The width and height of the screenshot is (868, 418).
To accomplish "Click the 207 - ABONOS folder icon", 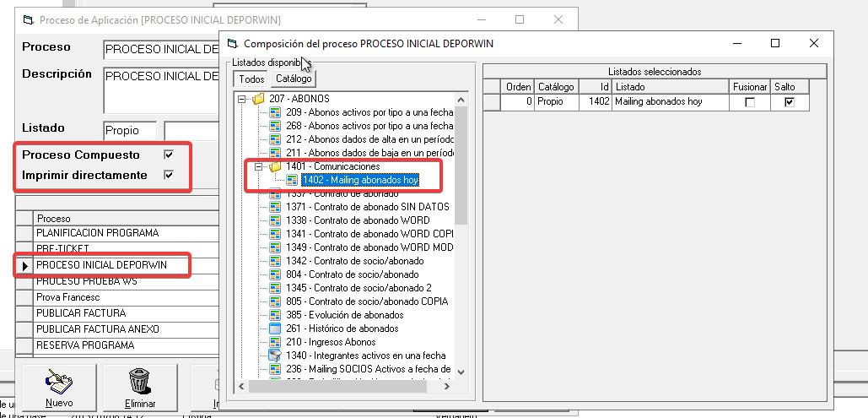I will click(258, 100).
